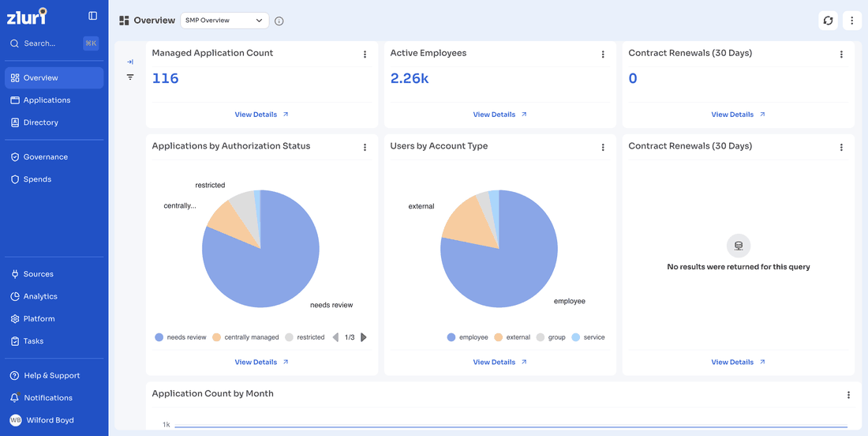This screenshot has width=868, height=436.
Task: Click the 2.26k active employees value
Action: pos(410,79)
